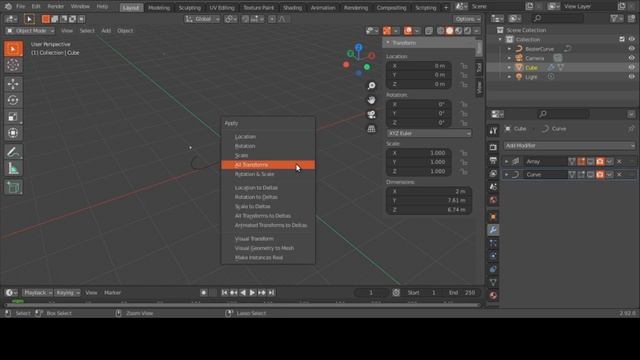Open the Object menu in viewport header
The image size is (640, 360).
coord(125,31)
